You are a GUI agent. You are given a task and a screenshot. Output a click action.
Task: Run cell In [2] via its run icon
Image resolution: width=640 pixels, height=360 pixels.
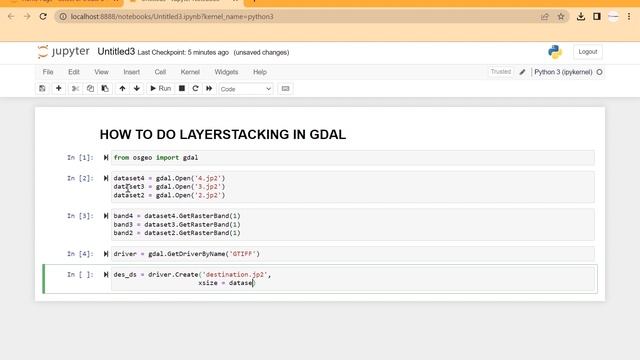point(106,178)
